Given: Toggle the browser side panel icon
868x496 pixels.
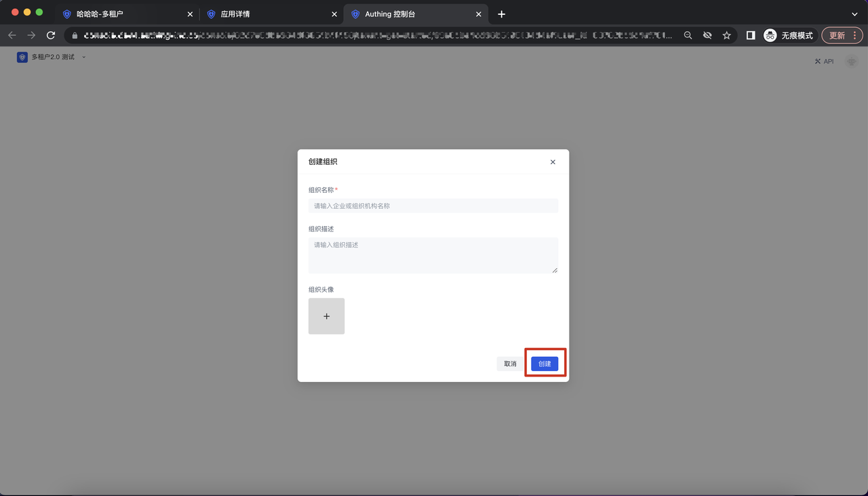Looking at the screenshot, I should (751, 35).
